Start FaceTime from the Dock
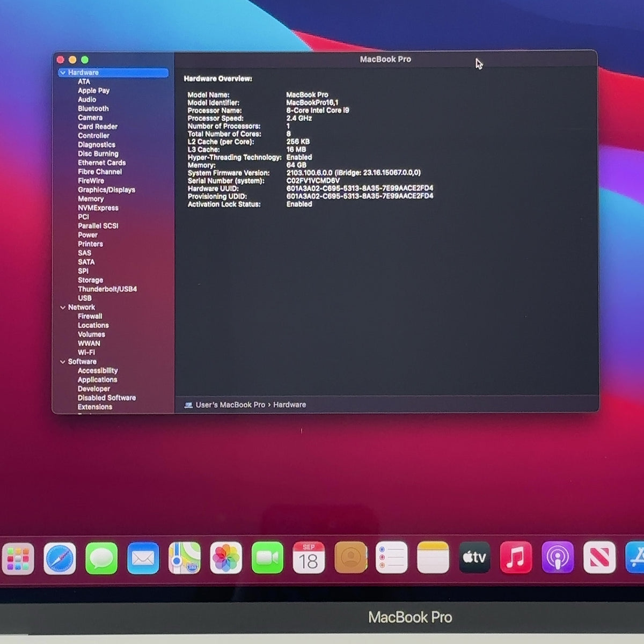Viewport: 644px width, 644px height. point(267,558)
